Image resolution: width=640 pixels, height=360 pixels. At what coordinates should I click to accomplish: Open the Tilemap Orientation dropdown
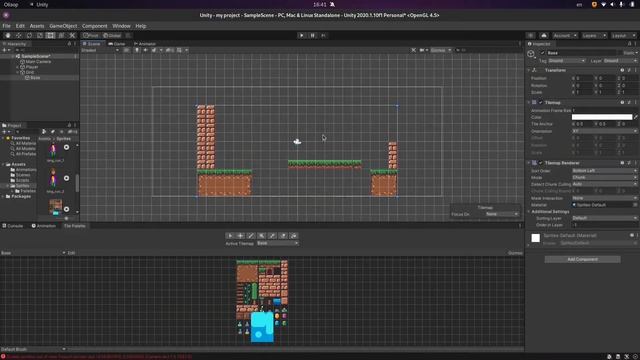click(604, 131)
